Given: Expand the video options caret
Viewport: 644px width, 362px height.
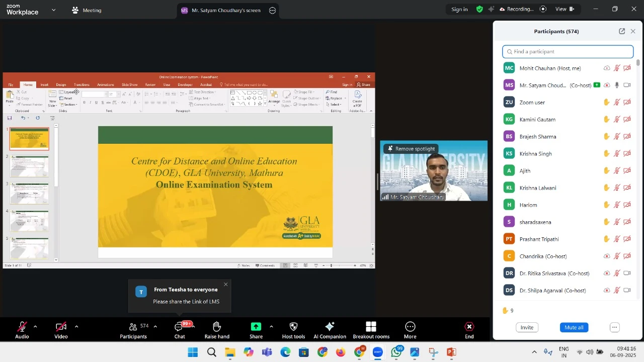Looking at the screenshot, I should [76, 327].
